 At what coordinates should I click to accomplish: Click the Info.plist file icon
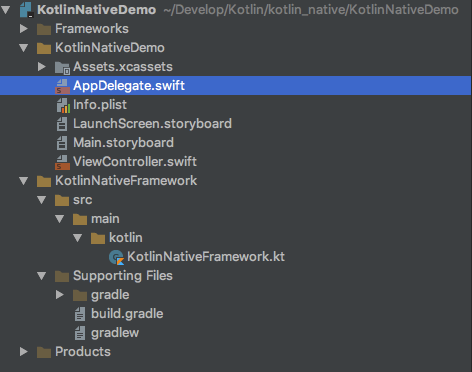[x=63, y=105]
